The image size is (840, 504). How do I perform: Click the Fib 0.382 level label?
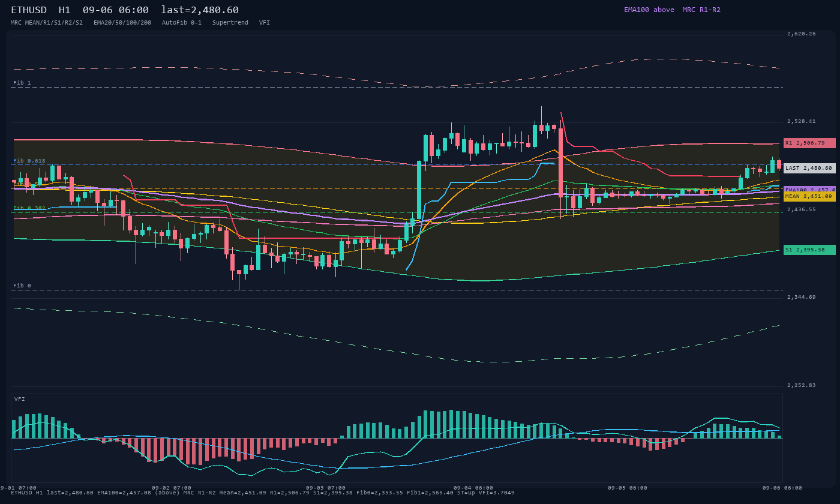pyautogui.click(x=29, y=208)
